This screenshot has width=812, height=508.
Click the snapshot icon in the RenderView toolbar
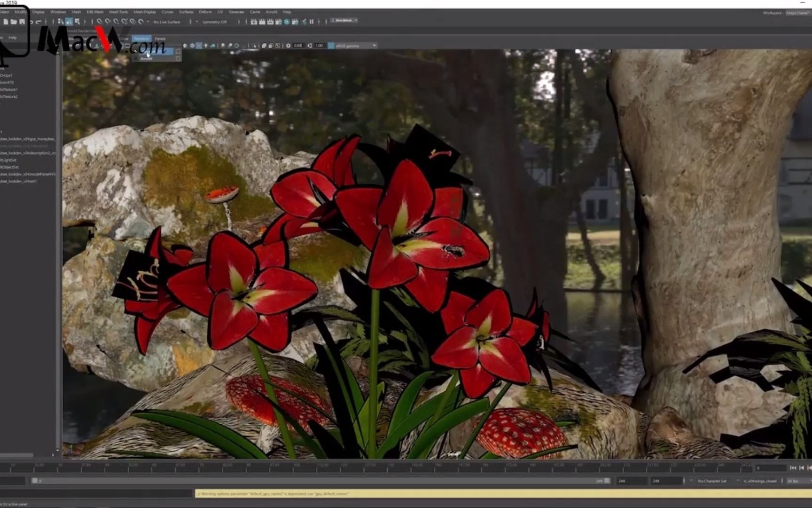coord(264,46)
